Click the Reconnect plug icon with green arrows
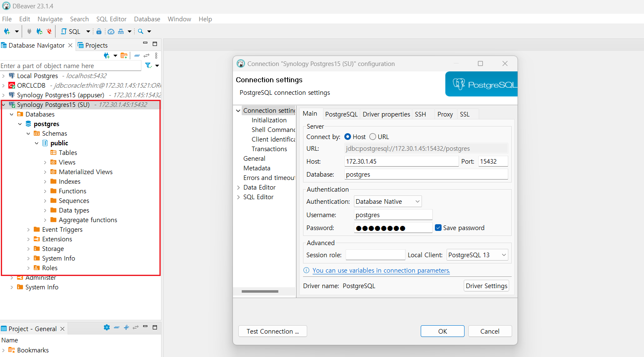 coord(39,31)
